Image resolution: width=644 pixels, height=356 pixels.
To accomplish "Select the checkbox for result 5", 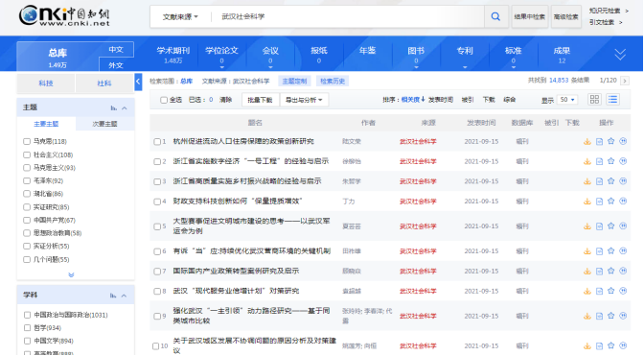I will pyautogui.click(x=157, y=226).
